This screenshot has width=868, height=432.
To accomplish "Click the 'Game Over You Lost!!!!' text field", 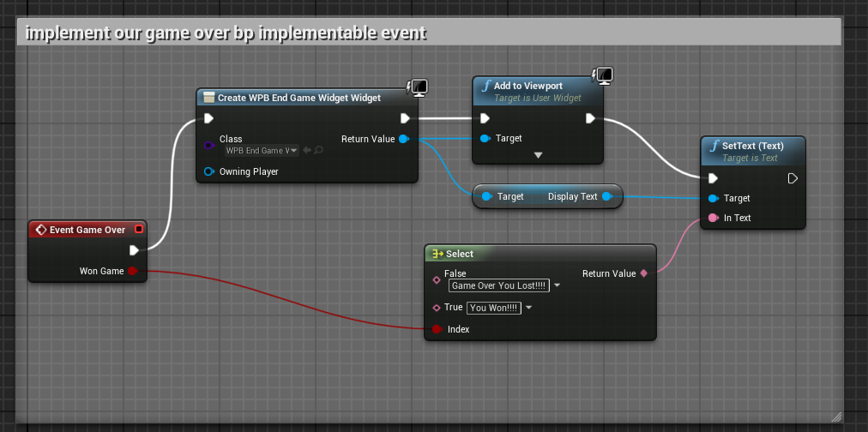I will 499,285.
